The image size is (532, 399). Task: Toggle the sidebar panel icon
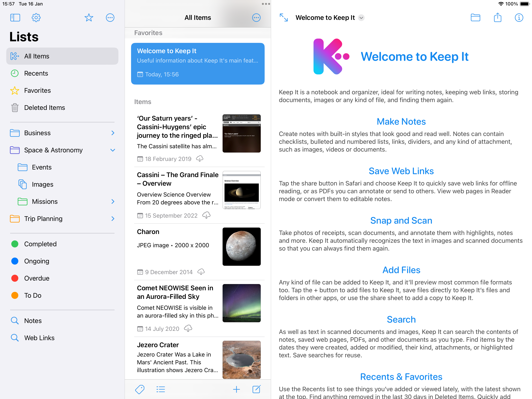pos(15,18)
